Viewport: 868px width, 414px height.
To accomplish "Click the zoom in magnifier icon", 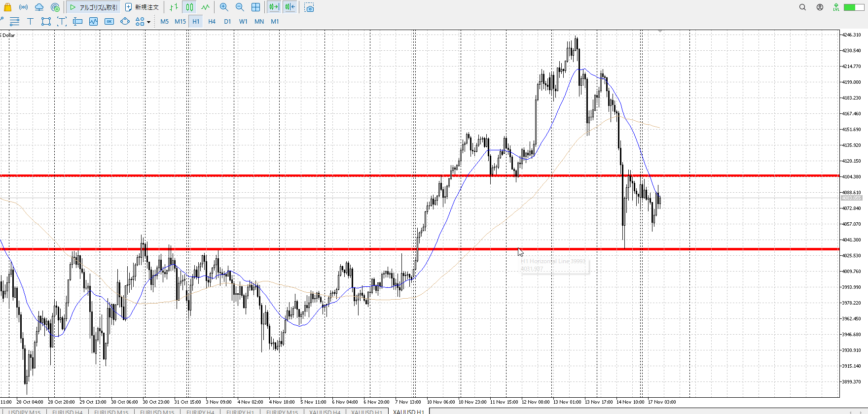I will pyautogui.click(x=224, y=7).
